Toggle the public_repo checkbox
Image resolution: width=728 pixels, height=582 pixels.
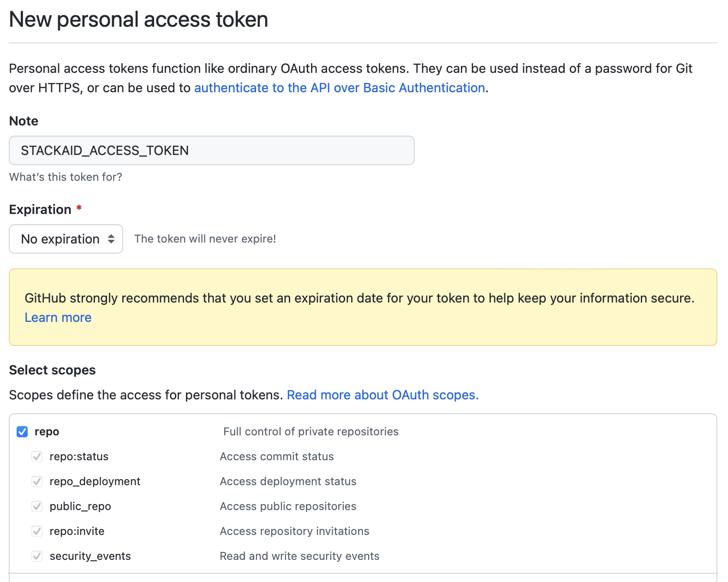coord(37,506)
